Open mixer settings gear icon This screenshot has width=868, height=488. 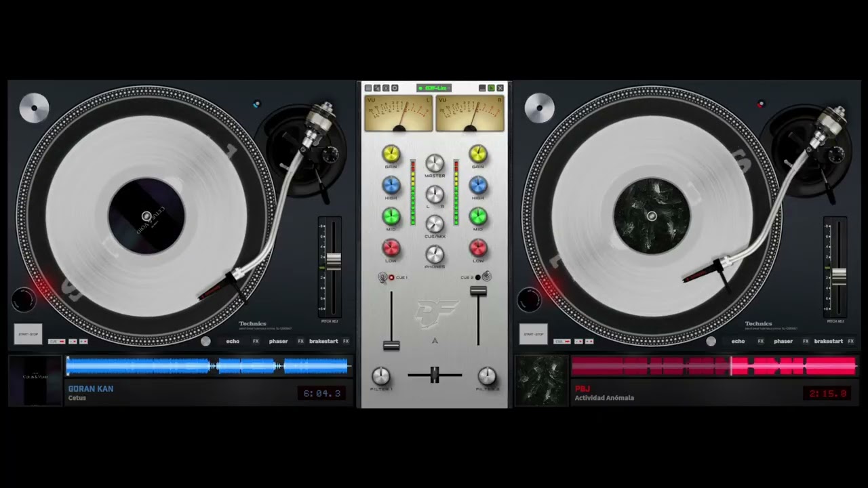point(395,88)
